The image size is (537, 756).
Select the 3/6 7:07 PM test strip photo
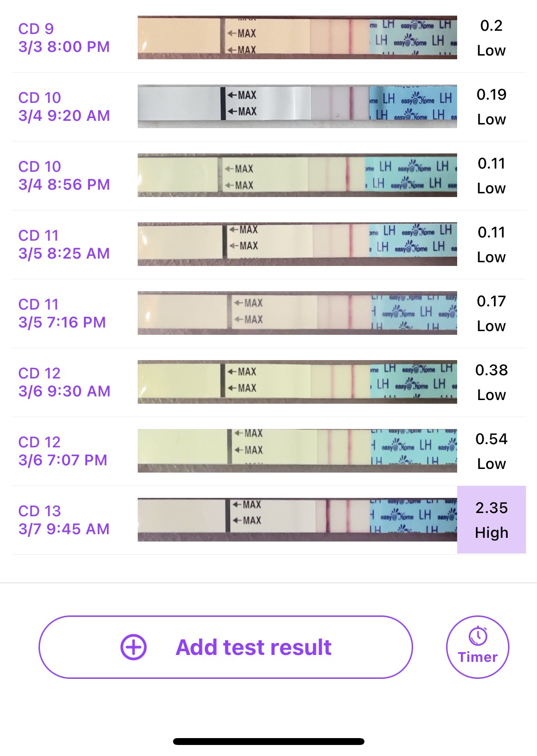[297, 451]
